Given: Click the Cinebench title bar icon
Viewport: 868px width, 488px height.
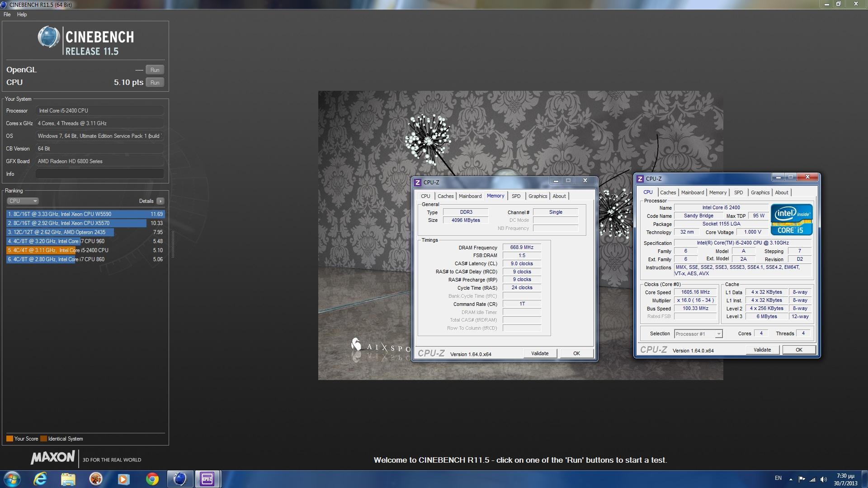Looking at the screenshot, I should coord(4,5).
